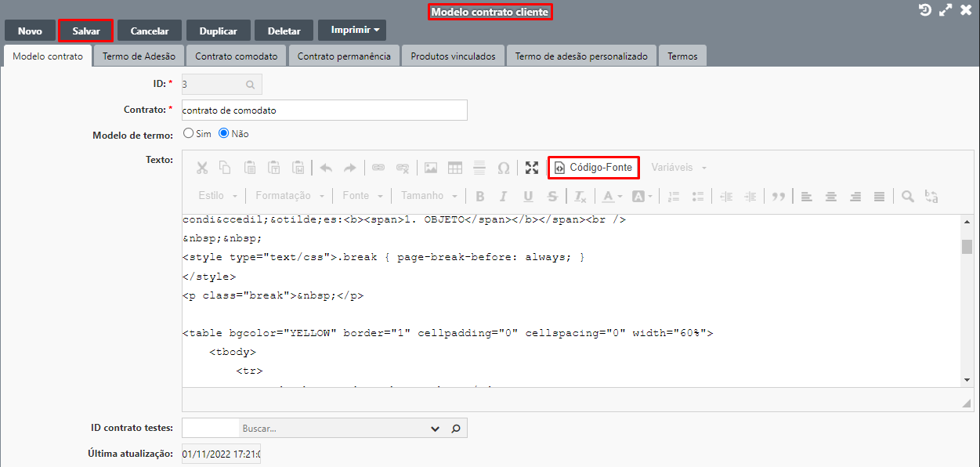Open the text color picker

click(613, 196)
